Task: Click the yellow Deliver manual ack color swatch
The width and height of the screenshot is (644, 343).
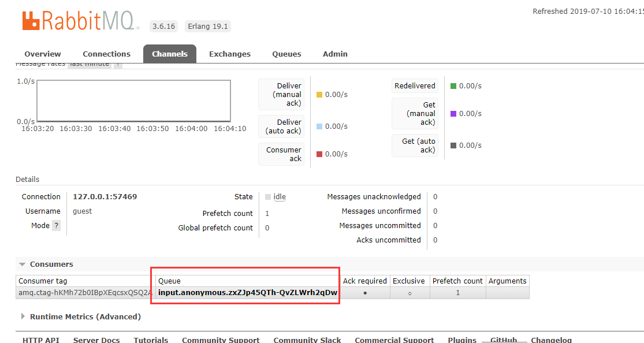Action: tap(319, 95)
